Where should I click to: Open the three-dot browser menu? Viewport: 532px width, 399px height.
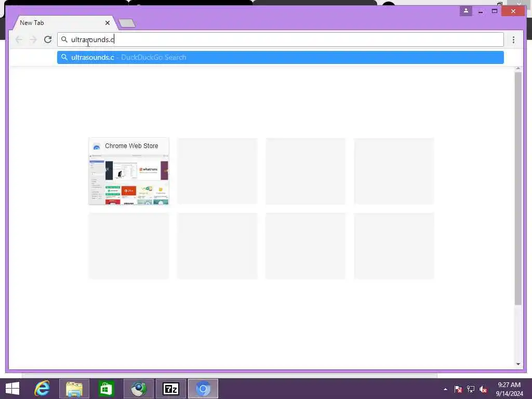(513, 39)
